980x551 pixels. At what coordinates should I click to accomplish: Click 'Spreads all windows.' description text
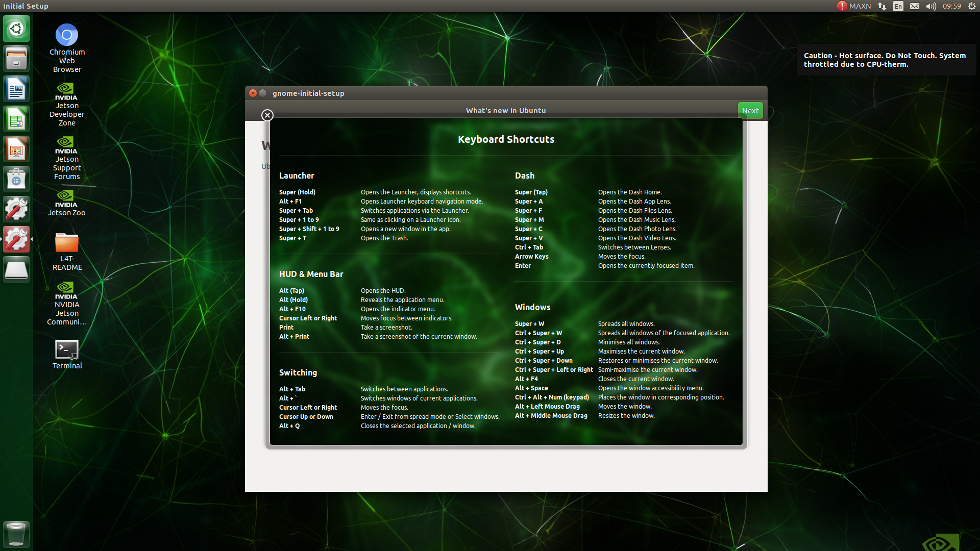coord(626,324)
